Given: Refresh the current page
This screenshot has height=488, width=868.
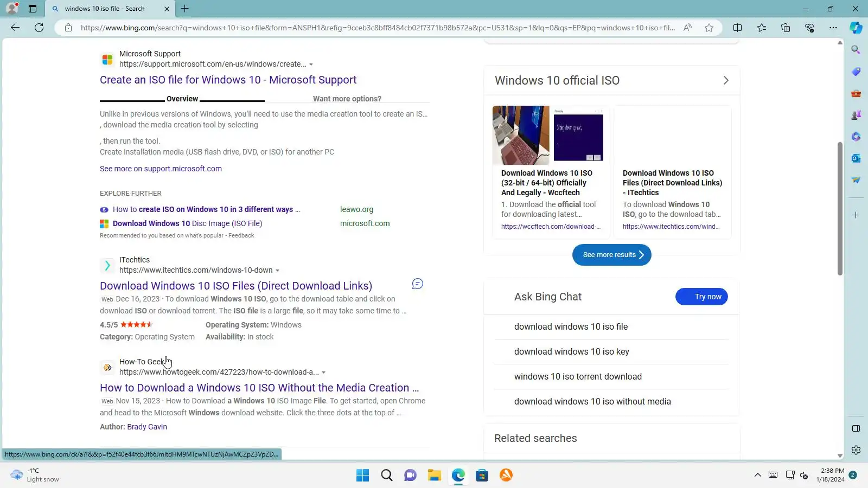Looking at the screenshot, I should (39, 28).
